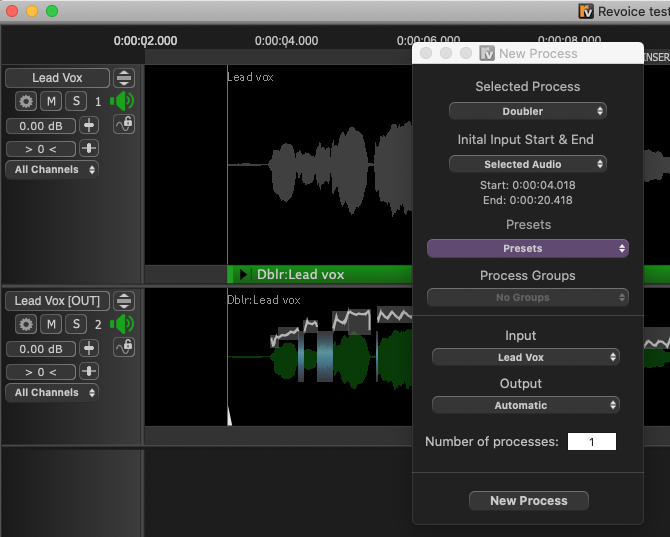Click the Lead Vox [OUT] track name button
This screenshot has width=670, height=537.
pos(57,301)
